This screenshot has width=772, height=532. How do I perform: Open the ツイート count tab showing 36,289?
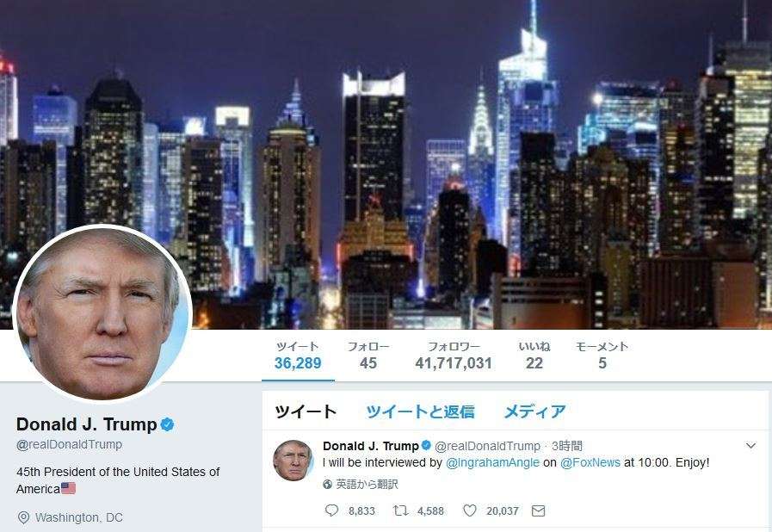point(298,356)
